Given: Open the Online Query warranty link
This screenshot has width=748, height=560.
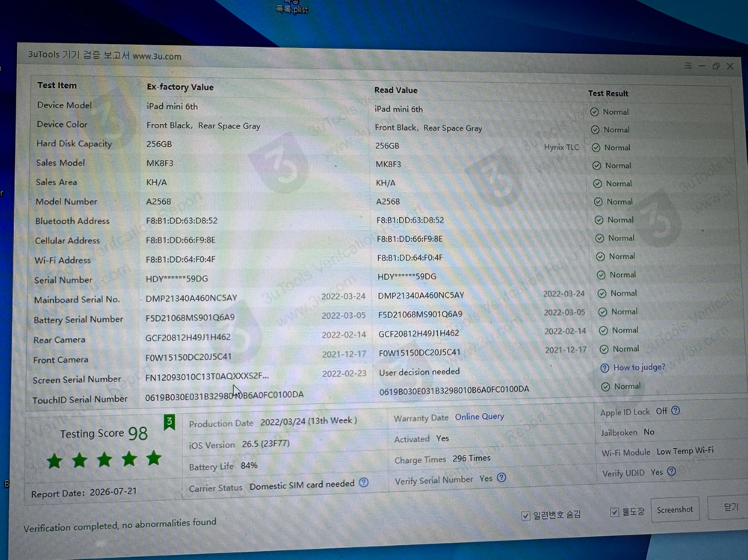Looking at the screenshot, I should point(480,417).
